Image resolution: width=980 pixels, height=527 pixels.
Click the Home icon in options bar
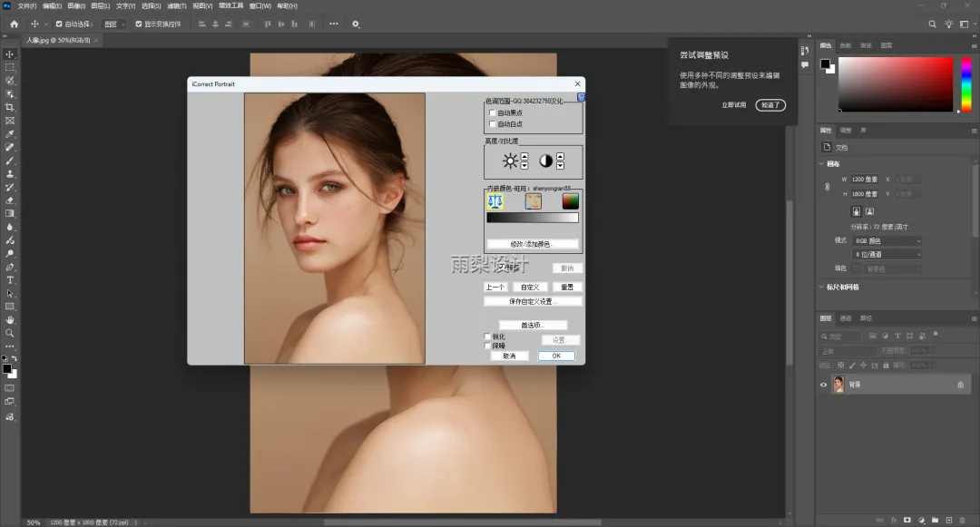tap(14, 24)
